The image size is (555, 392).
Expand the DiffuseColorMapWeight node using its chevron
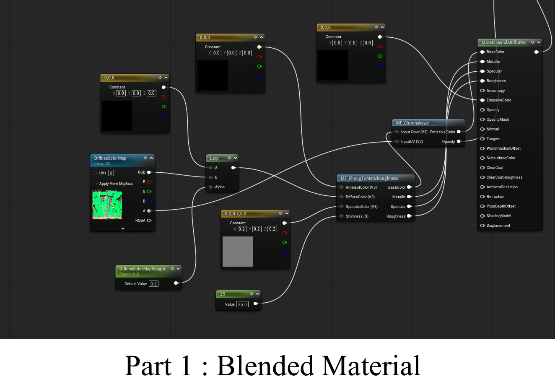click(x=178, y=269)
